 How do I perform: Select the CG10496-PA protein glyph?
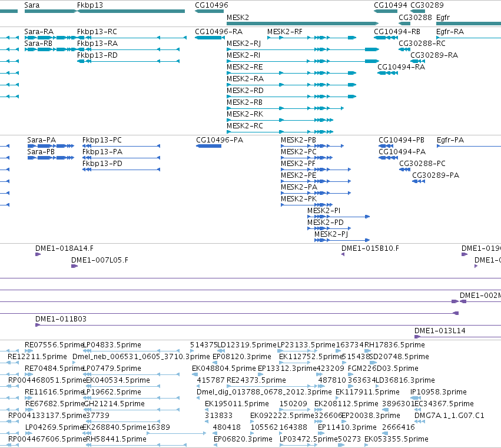pos(208,146)
